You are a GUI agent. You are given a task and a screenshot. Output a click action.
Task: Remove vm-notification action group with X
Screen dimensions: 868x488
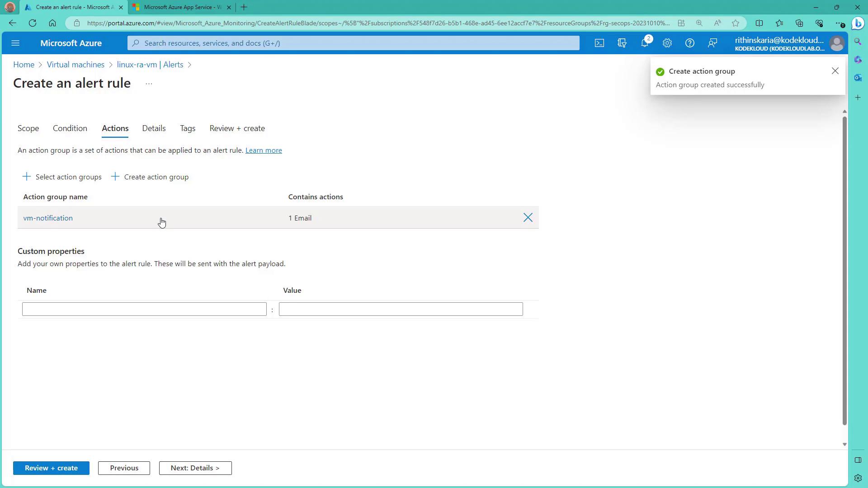tap(528, 218)
